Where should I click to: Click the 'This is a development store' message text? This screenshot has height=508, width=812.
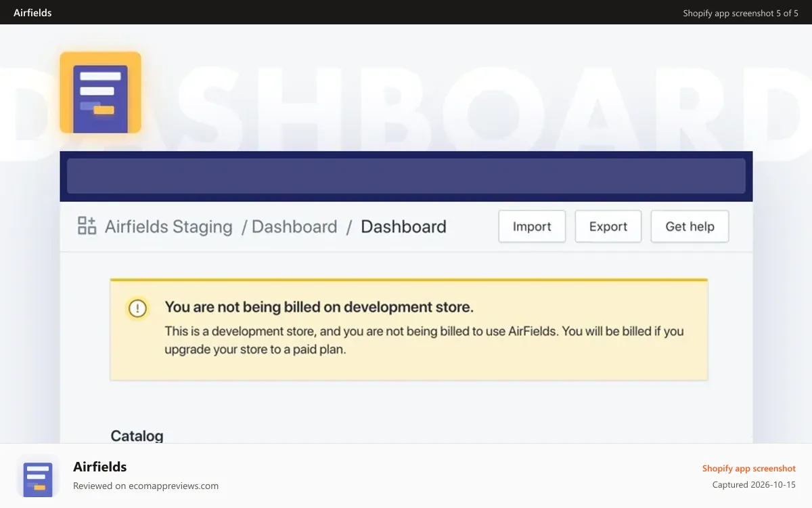click(x=424, y=341)
